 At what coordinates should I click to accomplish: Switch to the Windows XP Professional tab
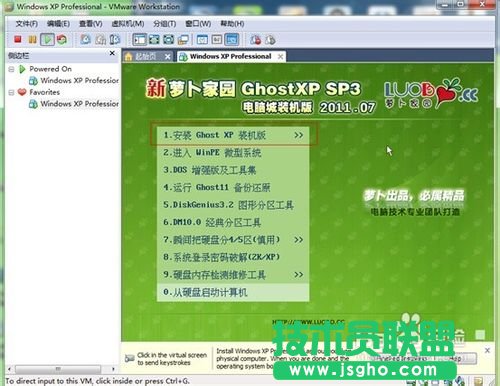230,56
